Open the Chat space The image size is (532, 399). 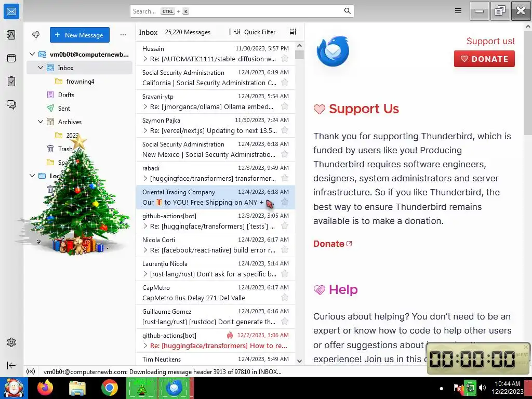[11, 104]
